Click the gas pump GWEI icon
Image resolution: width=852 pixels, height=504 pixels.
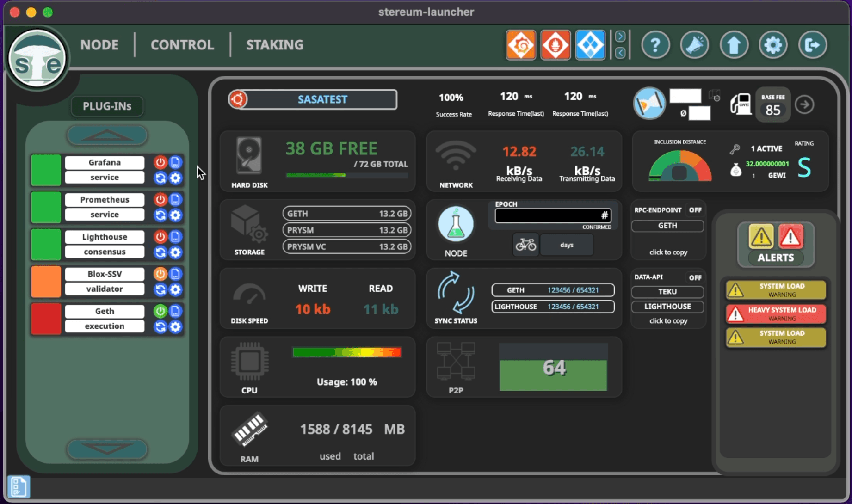[x=740, y=104]
